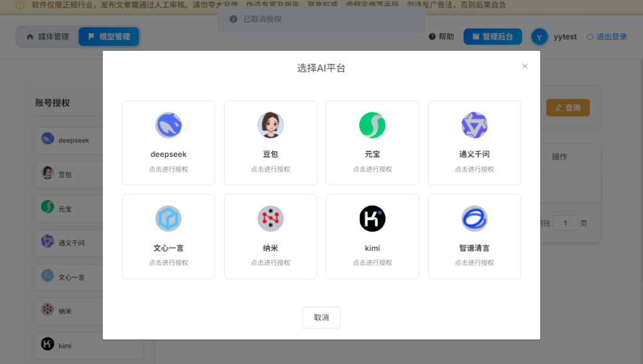The width and height of the screenshot is (643, 364).
Task: Click 智谱清言 点击进行授权 text
Action: (475, 263)
